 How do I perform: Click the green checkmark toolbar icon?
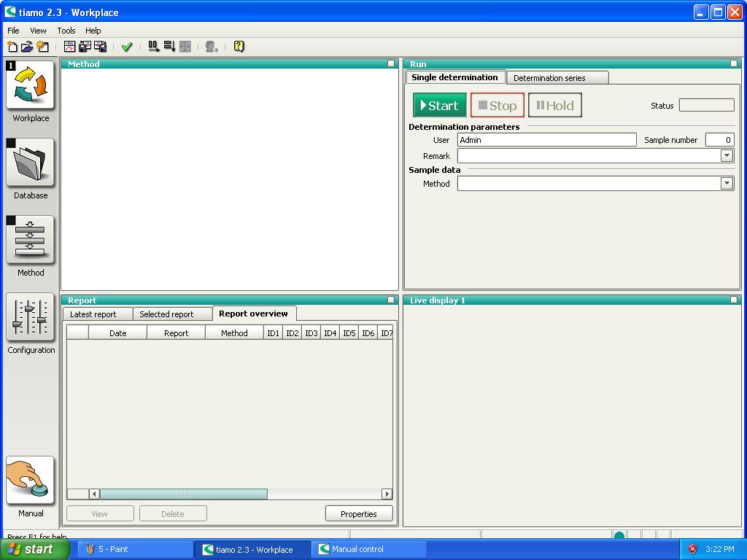pos(127,47)
